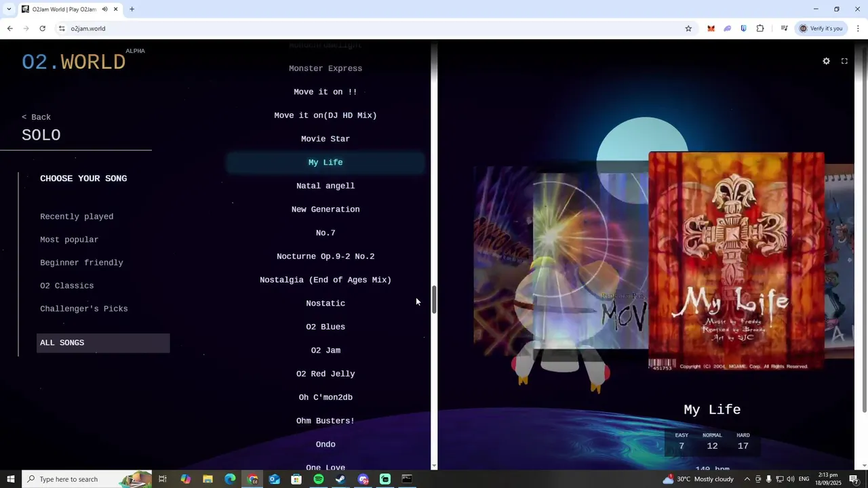Open Microsoft Edge from the taskbar
This screenshot has height=488, width=868.
(230, 479)
